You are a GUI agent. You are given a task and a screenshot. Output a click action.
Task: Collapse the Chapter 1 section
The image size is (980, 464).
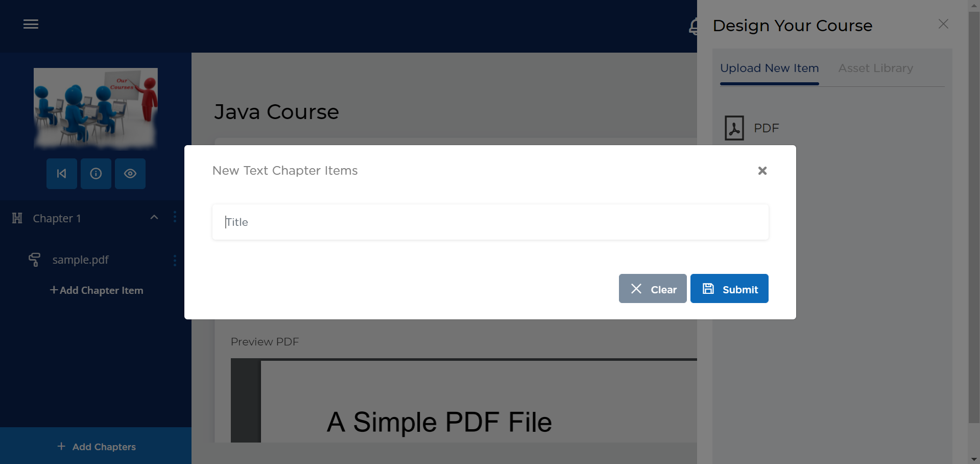(154, 218)
